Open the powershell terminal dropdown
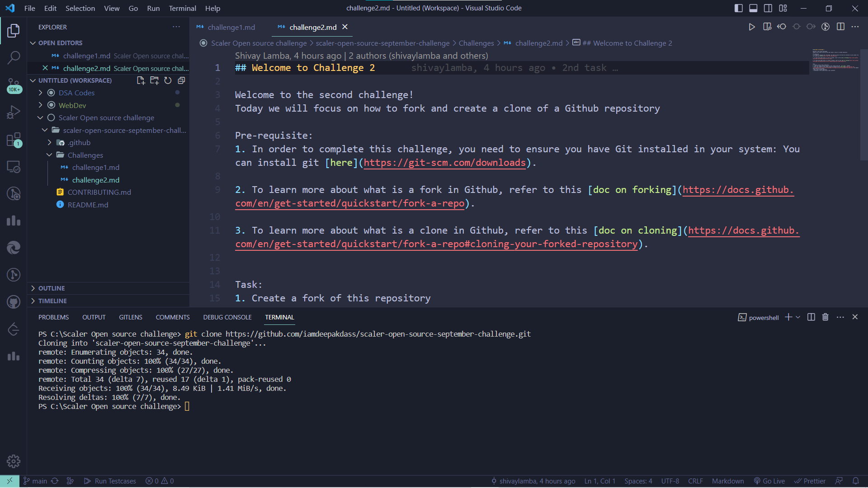The height and width of the screenshot is (488, 868). click(x=798, y=317)
